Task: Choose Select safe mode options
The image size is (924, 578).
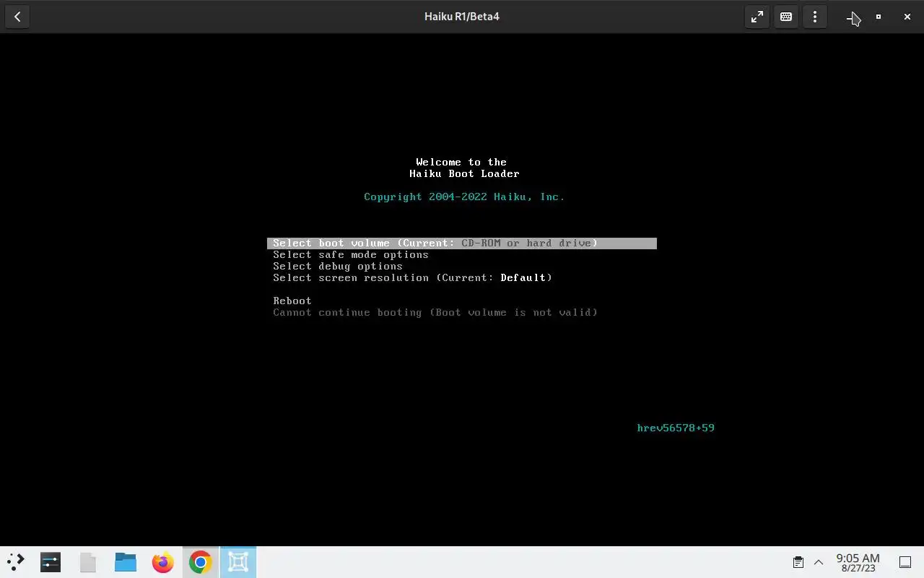Action: 351,255
